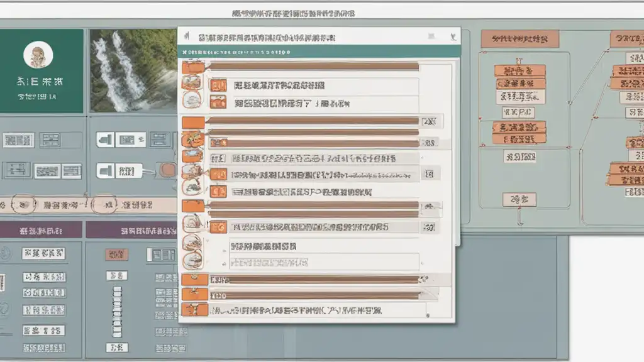Select the left purple header tab
Viewport: 644px width, 362px height.
(x=41, y=229)
